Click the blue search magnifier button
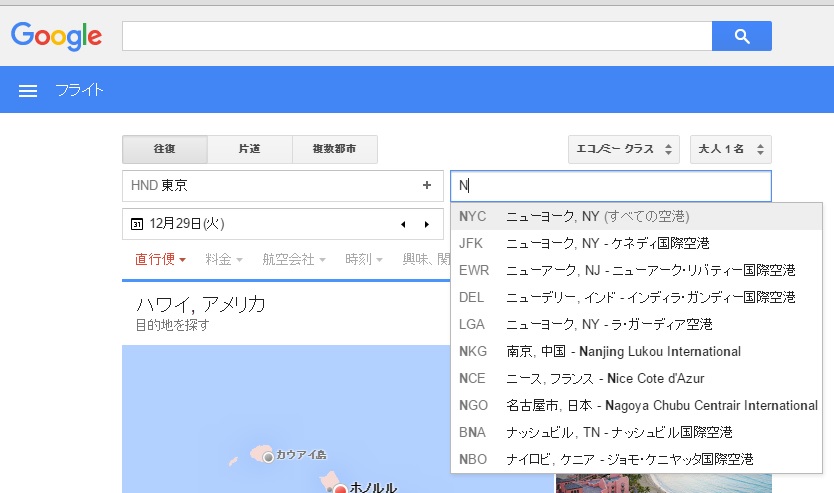 741,36
